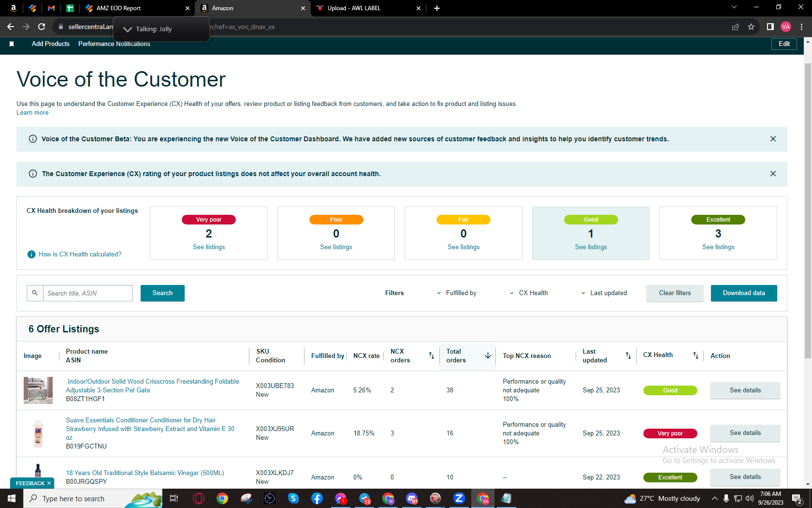Image resolution: width=812 pixels, height=508 pixels.
Task: Close the AMZ EOD Report tab
Action: pyautogui.click(x=188, y=8)
